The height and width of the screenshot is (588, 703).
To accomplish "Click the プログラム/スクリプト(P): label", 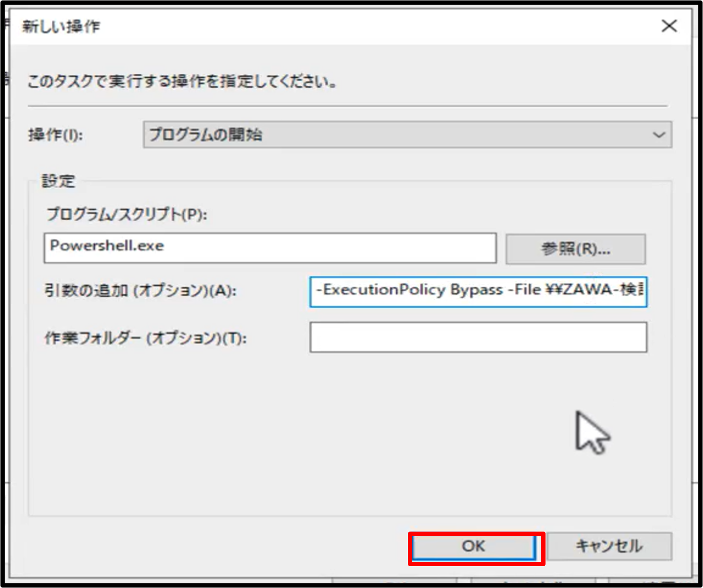I will tap(127, 214).
